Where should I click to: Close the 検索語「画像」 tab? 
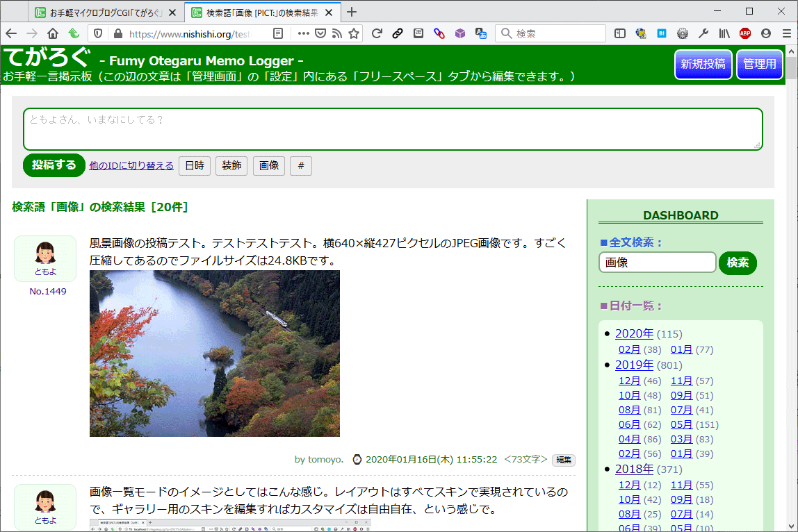329,13
